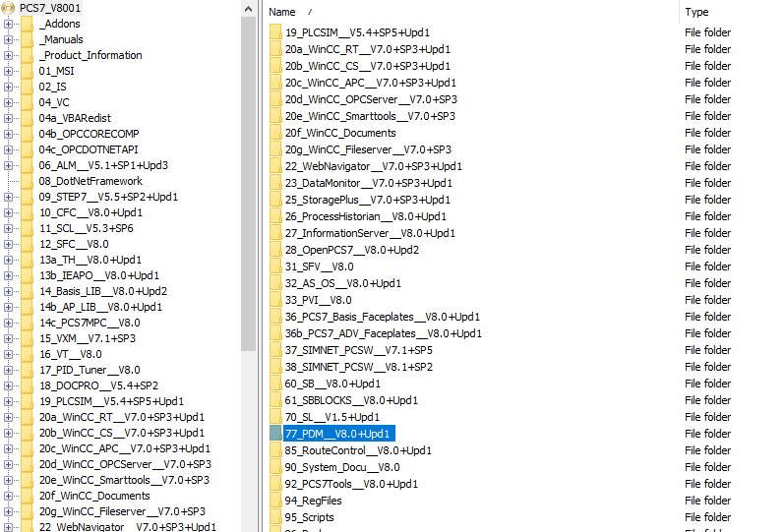Click tree folder icon of _Manuals

coord(27,39)
